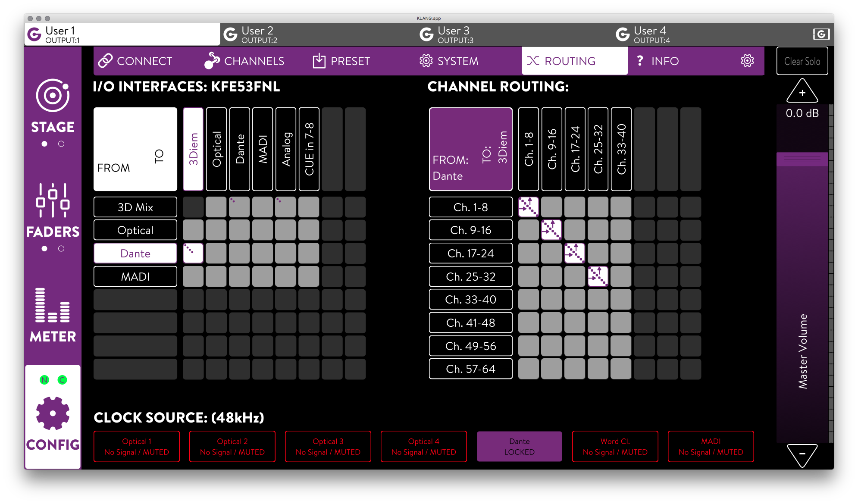Open the PRESET tab

341,61
